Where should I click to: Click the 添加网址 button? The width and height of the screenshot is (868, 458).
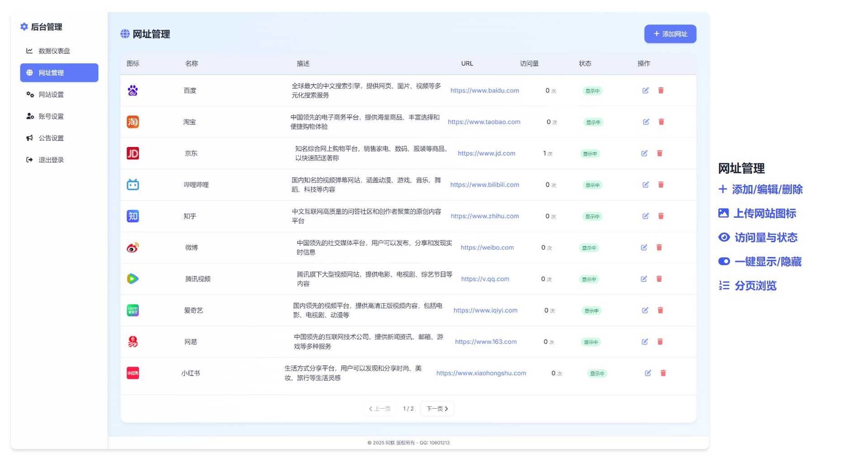point(670,34)
